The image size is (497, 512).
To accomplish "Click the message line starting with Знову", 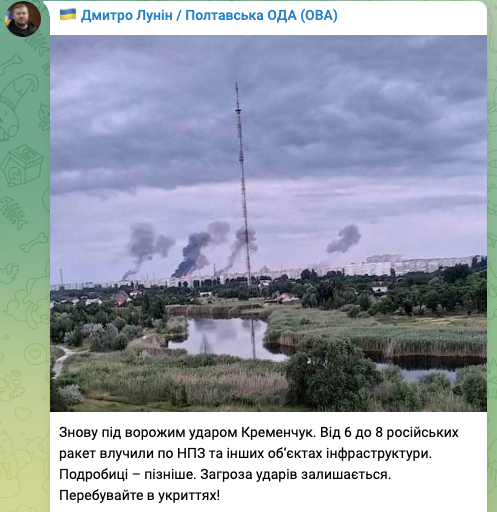I will (259, 432).
